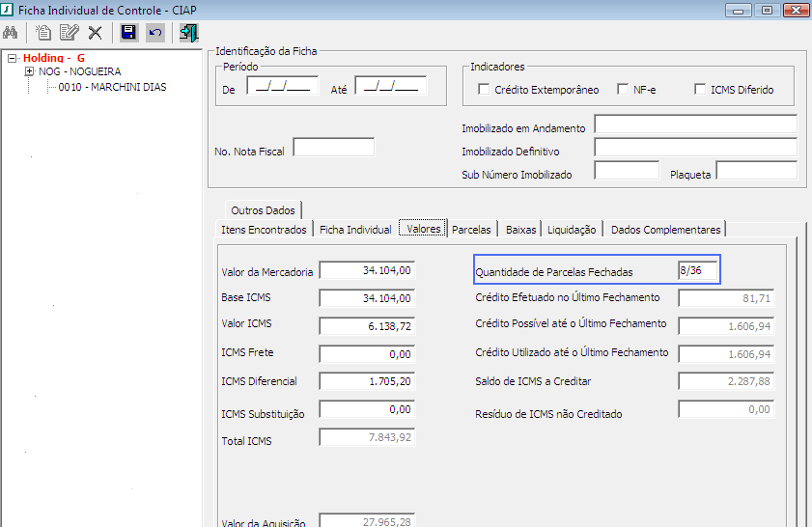The width and height of the screenshot is (812, 527).
Task: Click the application icon in title bar
Action: [x=9, y=10]
